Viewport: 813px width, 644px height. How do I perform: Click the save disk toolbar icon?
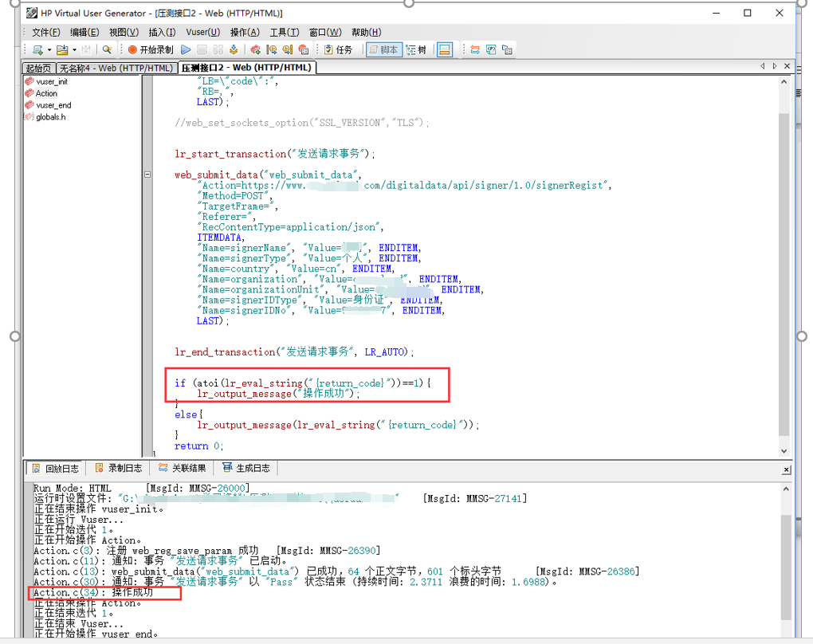tap(86, 49)
